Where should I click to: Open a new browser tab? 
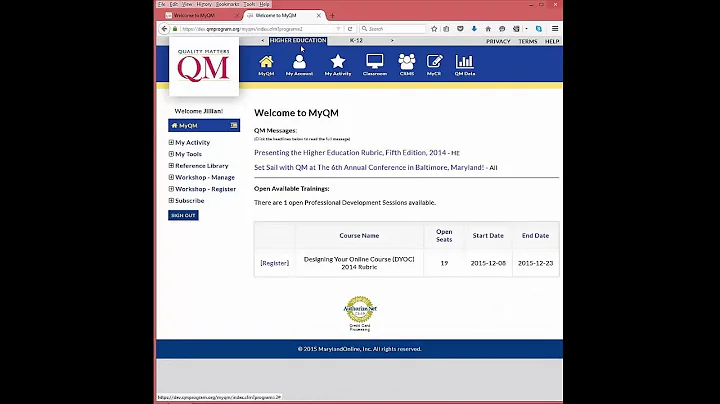(x=332, y=16)
